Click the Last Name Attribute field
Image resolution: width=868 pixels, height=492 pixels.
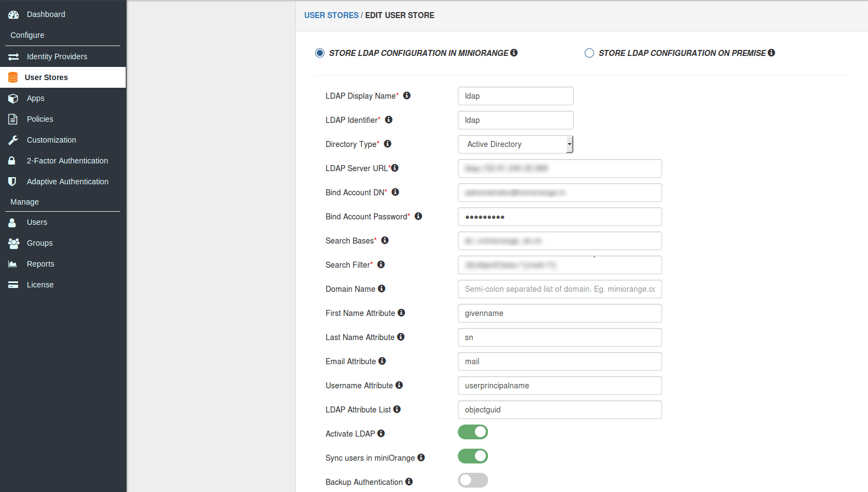[x=560, y=337]
